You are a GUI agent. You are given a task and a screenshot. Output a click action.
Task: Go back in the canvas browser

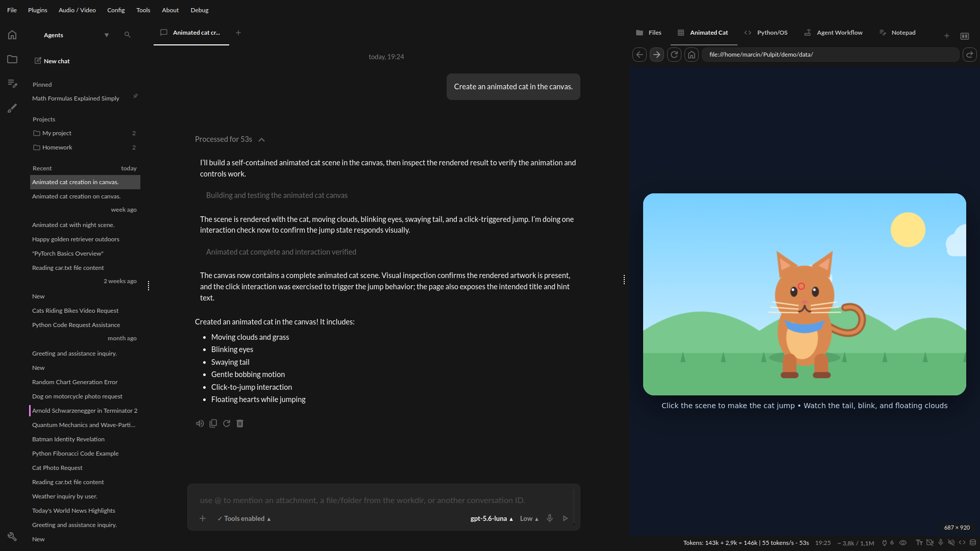[x=640, y=55]
